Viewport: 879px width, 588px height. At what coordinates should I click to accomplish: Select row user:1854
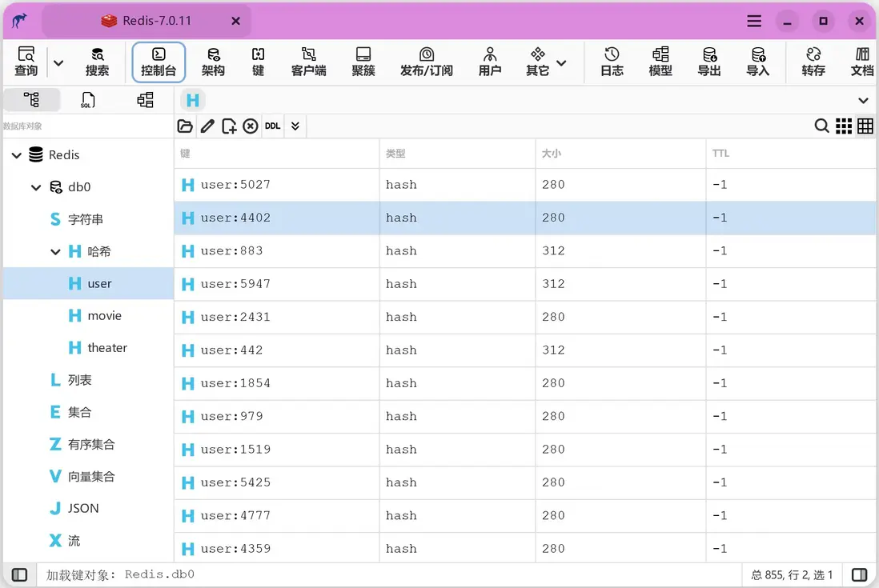525,383
